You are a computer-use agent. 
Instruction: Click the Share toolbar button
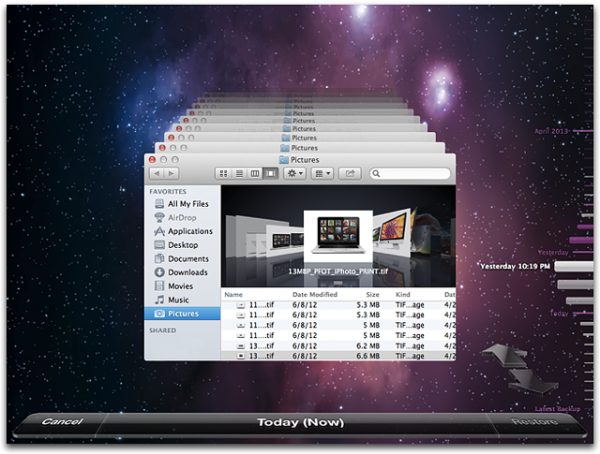[350, 174]
